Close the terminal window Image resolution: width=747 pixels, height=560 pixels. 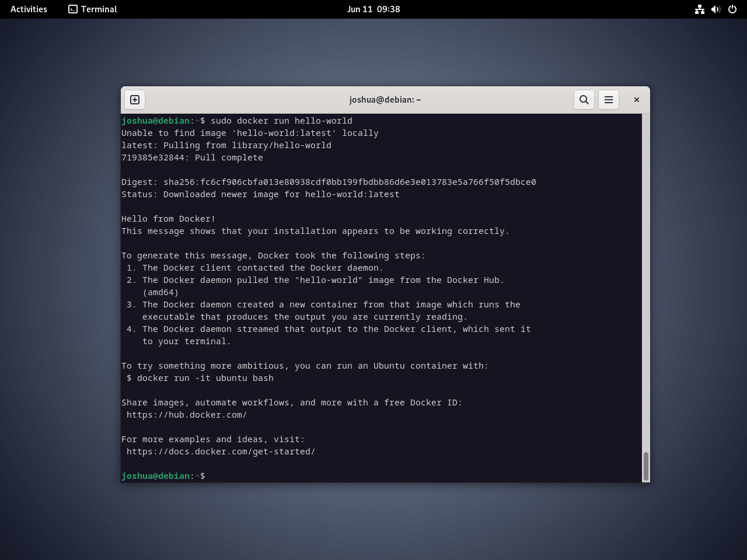click(637, 100)
